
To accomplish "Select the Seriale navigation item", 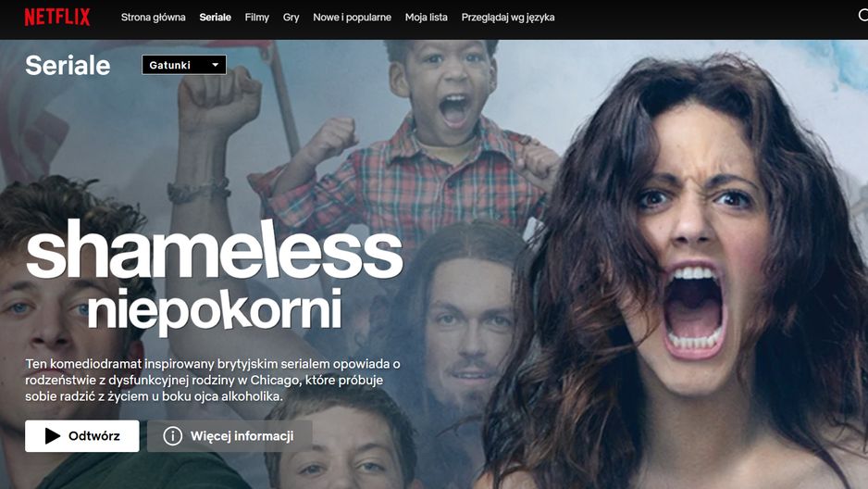I will coord(216,18).
